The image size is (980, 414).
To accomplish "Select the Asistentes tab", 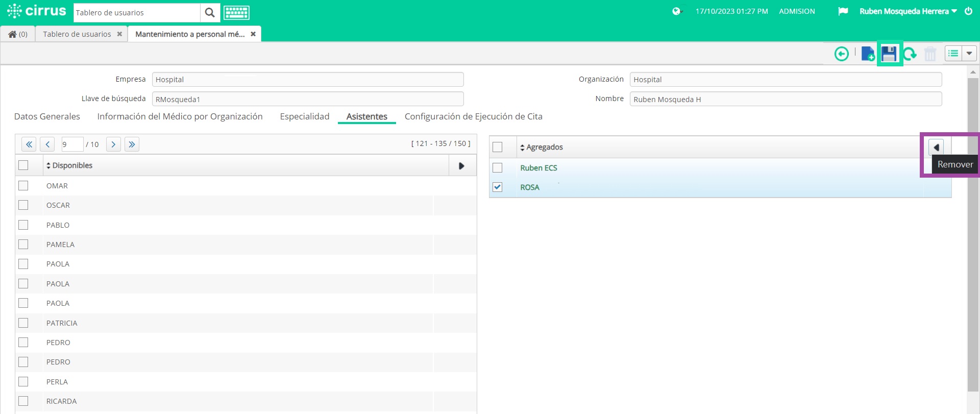I will tap(367, 116).
